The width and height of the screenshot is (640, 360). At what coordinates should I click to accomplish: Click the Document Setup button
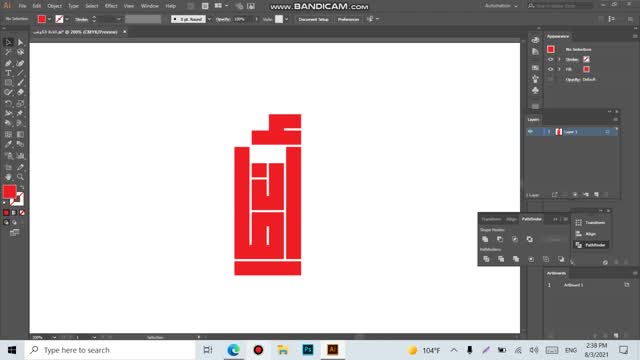(313, 19)
